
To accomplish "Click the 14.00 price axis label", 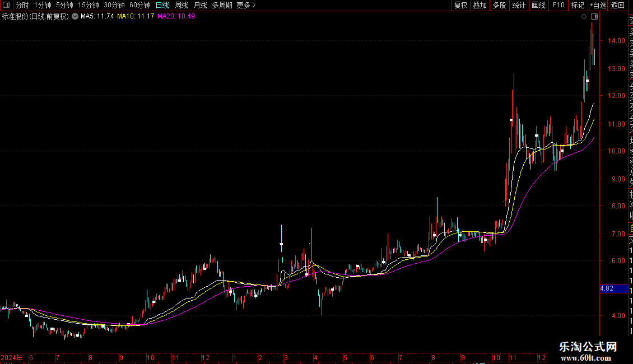I will (616, 41).
